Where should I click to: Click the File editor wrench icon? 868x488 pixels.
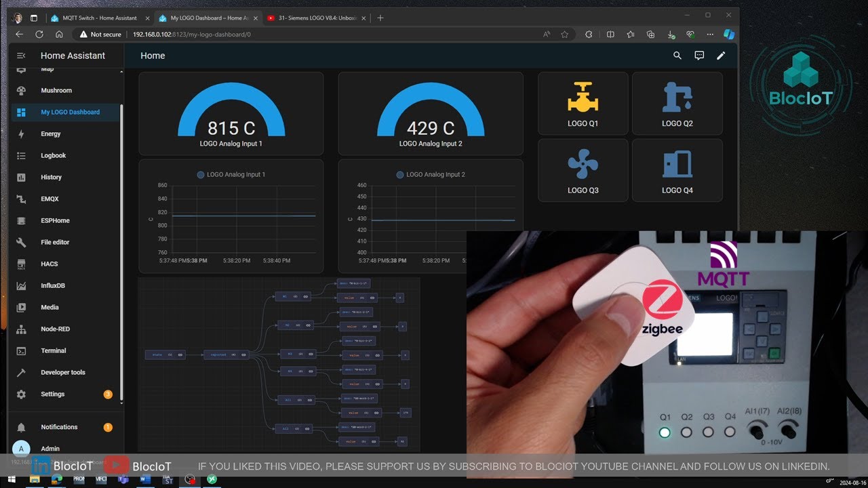(x=21, y=242)
